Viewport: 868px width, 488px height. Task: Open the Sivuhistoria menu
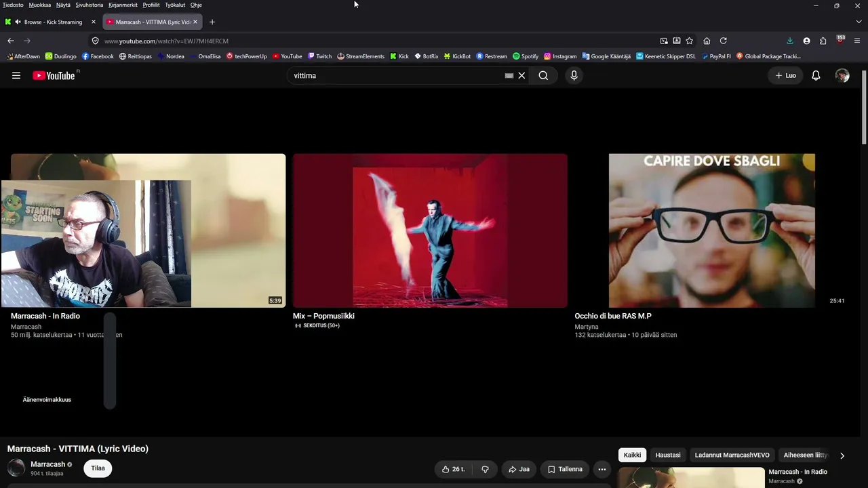click(x=90, y=5)
